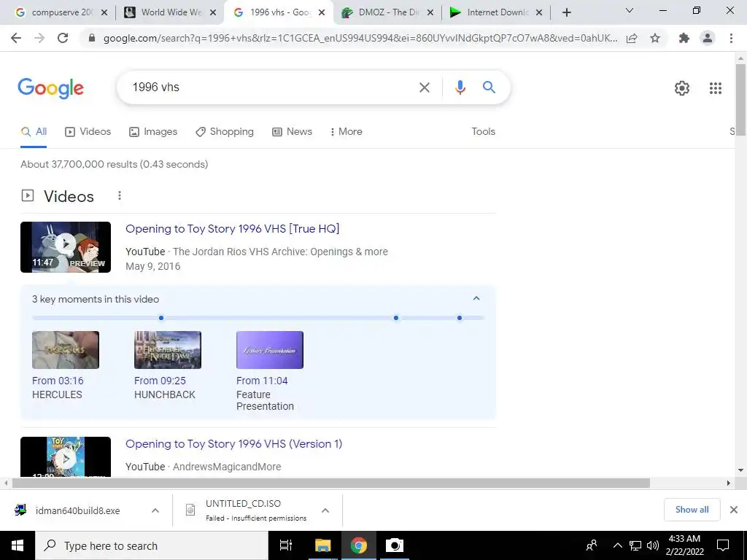
Task: Start voice search with microphone
Action: coord(460,87)
